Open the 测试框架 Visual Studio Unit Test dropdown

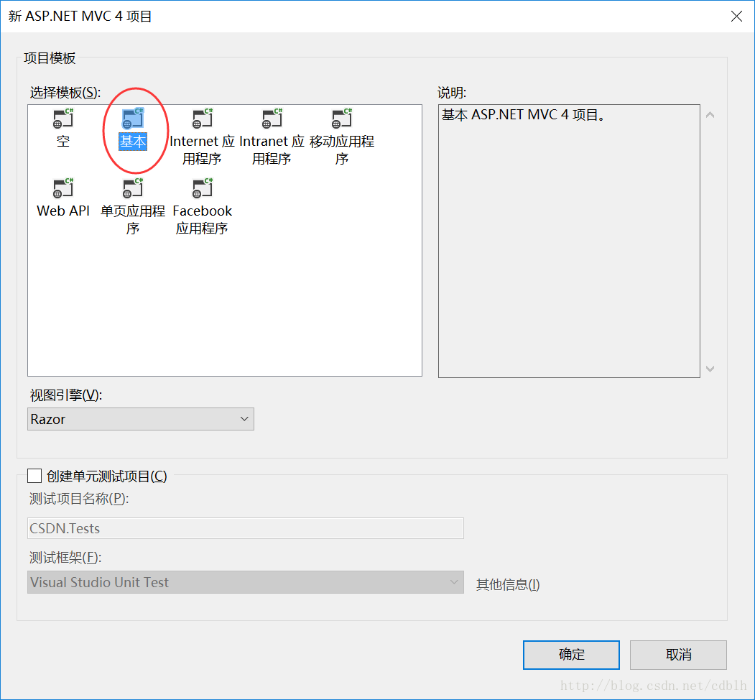[246, 582]
